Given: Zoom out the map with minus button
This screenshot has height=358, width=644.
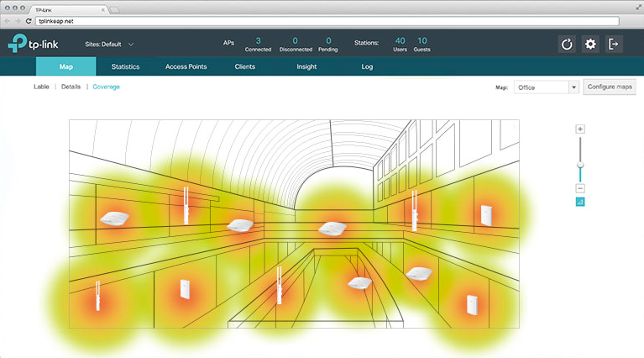Looking at the screenshot, I should (580, 188).
